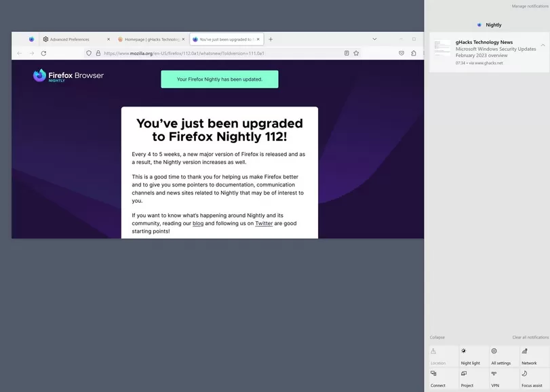Open the list all tabs dropdown

coord(374,39)
